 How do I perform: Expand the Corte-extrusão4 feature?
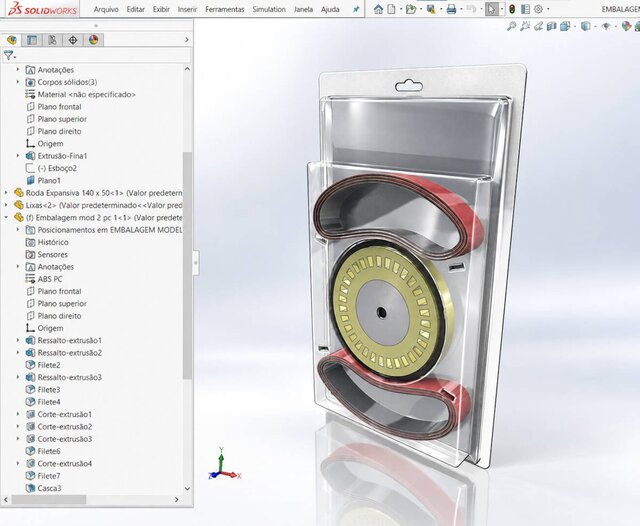tap(18, 464)
